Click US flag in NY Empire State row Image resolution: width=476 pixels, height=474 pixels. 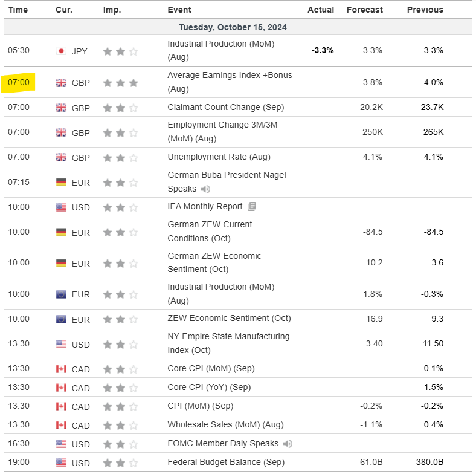(x=61, y=344)
